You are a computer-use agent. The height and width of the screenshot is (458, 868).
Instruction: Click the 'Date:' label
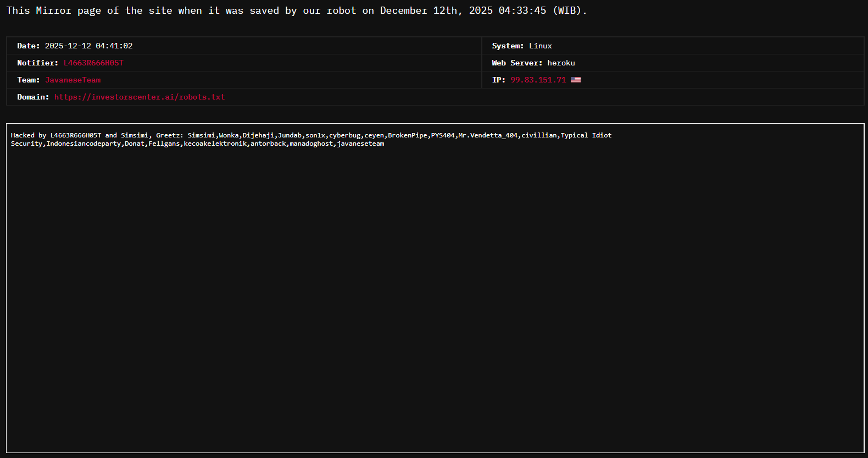29,46
